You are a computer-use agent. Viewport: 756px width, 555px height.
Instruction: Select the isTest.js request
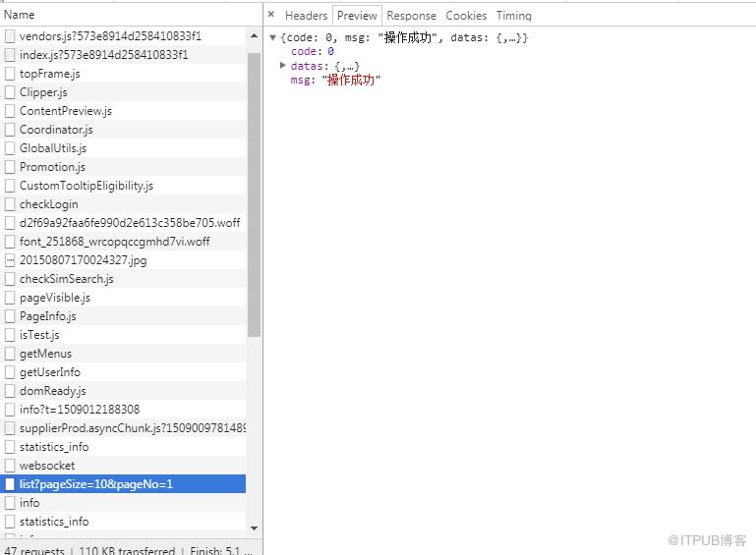125,335
